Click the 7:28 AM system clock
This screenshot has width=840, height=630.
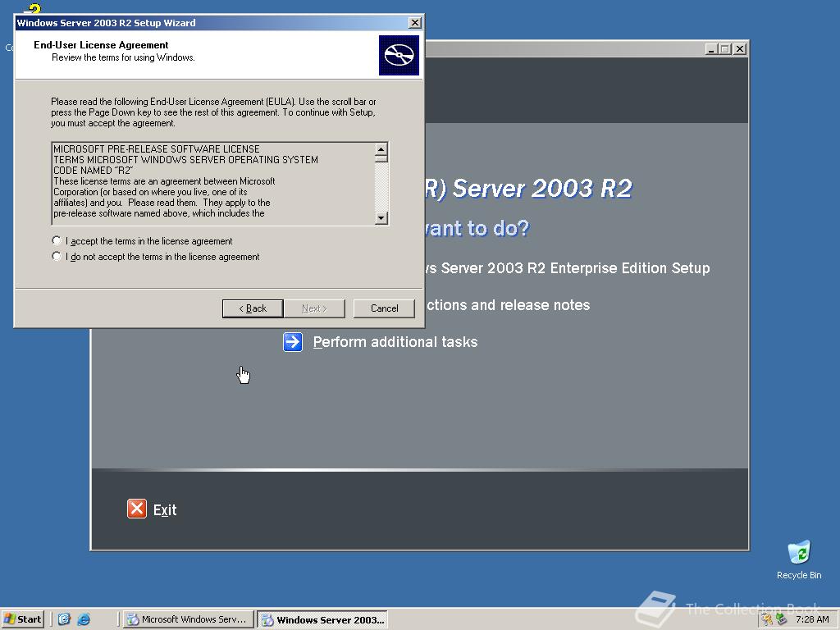pos(812,619)
